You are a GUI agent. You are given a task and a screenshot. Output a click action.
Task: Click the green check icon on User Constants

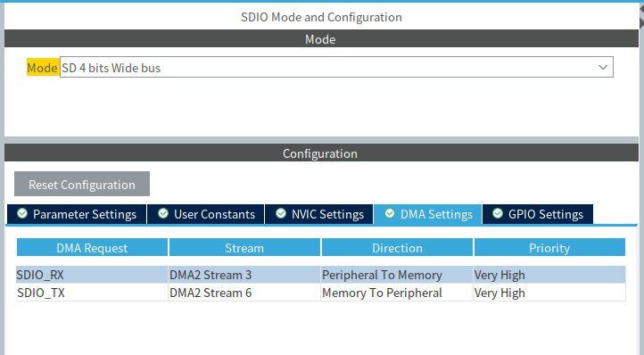[x=163, y=214]
